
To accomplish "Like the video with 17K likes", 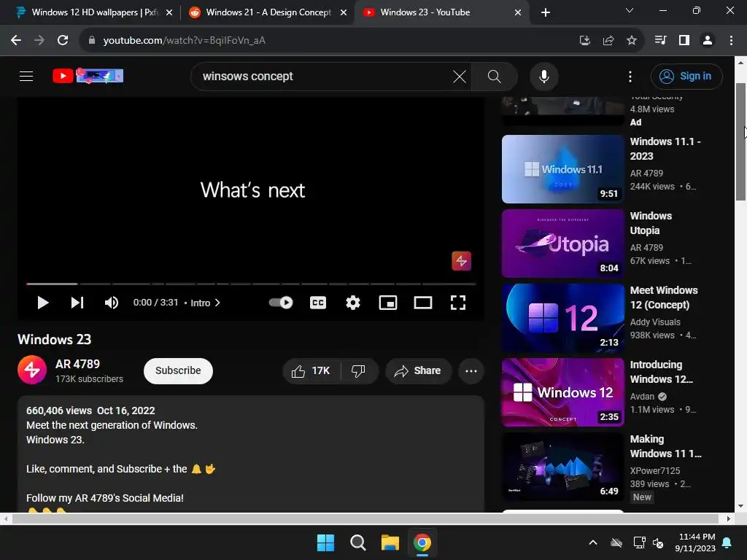I will pyautogui.click(x=312, y=371).
